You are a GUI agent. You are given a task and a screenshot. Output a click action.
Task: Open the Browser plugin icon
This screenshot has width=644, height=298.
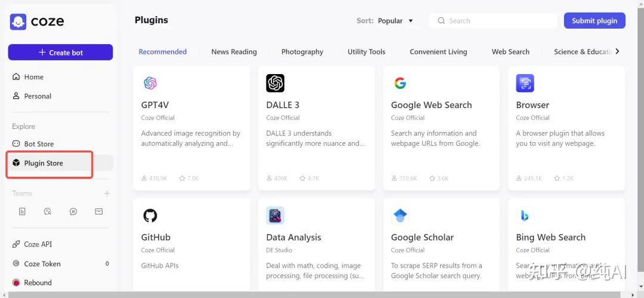click(525, 84)
